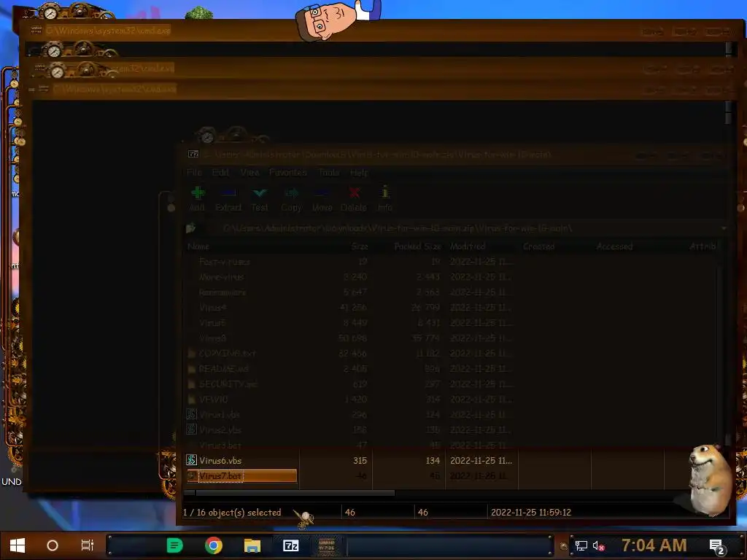Image resolution: width=747 pixels, height=560 pixels.
Task: Click the status bar date 2022-11-25 11:59:12
Action: tap(531, 513)
